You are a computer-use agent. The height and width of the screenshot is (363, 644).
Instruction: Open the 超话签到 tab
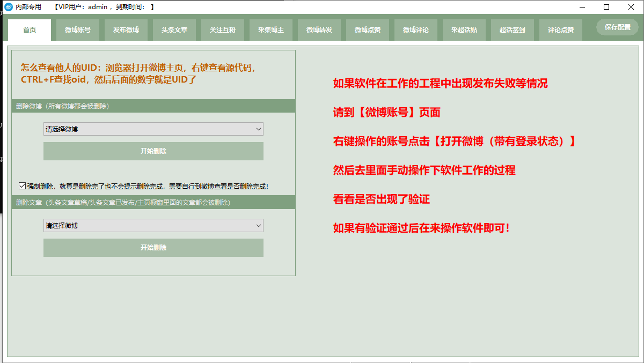[511, 30]
